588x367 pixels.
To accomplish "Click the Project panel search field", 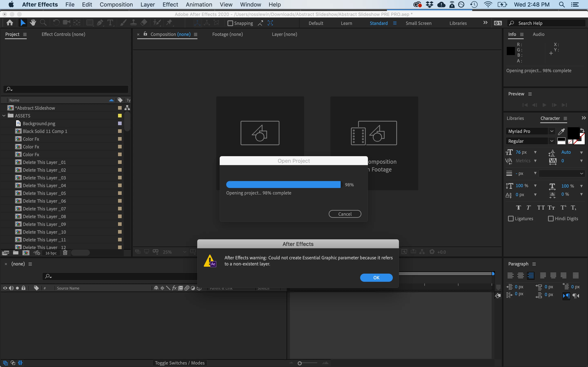I will 68,89.
